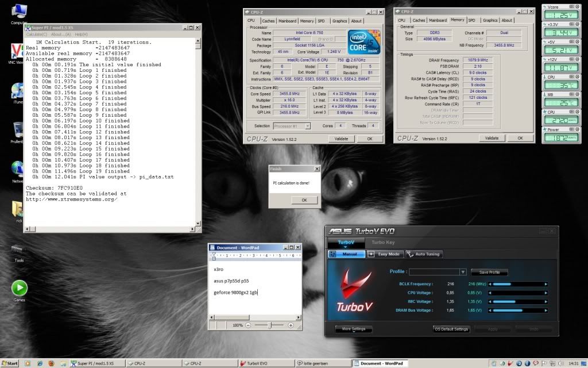Click the Intel Core i5 logo
588x368 pixels.
tap(365, 41)
